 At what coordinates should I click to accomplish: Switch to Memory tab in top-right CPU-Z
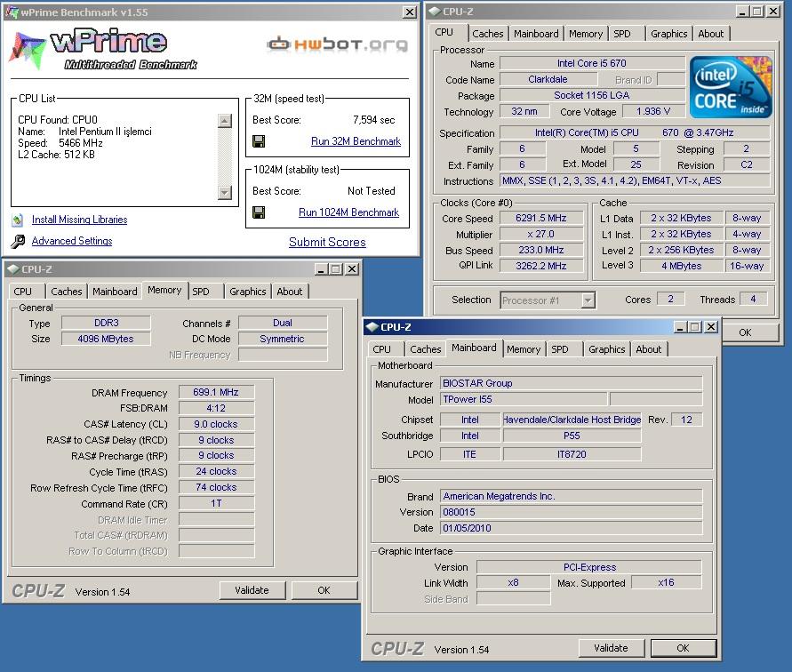[x=586, y=34]
